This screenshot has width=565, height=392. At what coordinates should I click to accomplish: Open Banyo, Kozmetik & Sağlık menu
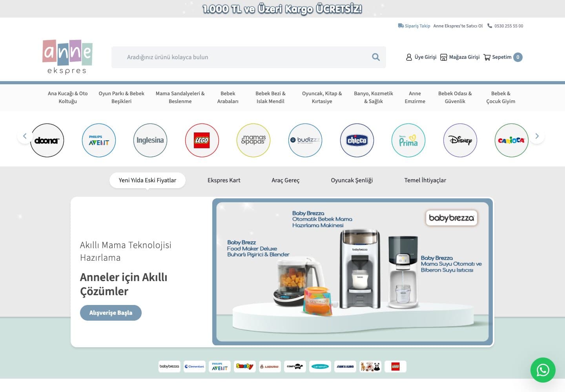point(374,97)
